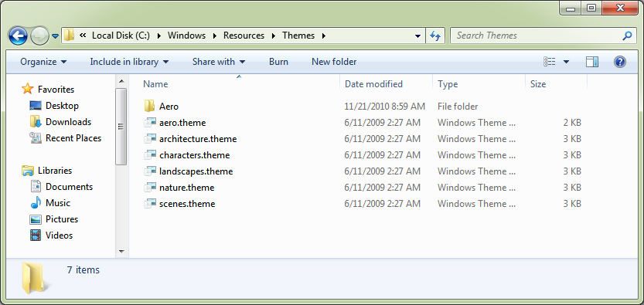
Task: Click the 2 KB size of aero.theme
Action: 572,123
